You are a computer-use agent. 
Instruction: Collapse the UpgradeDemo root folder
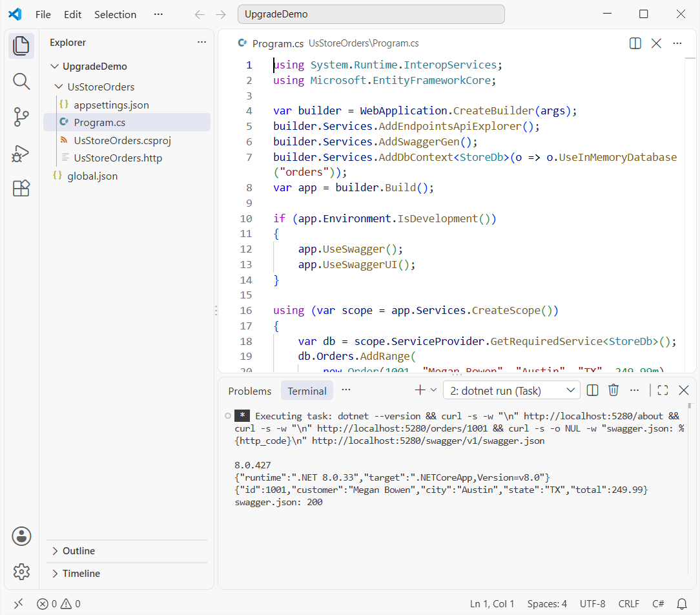click(55, 66)
